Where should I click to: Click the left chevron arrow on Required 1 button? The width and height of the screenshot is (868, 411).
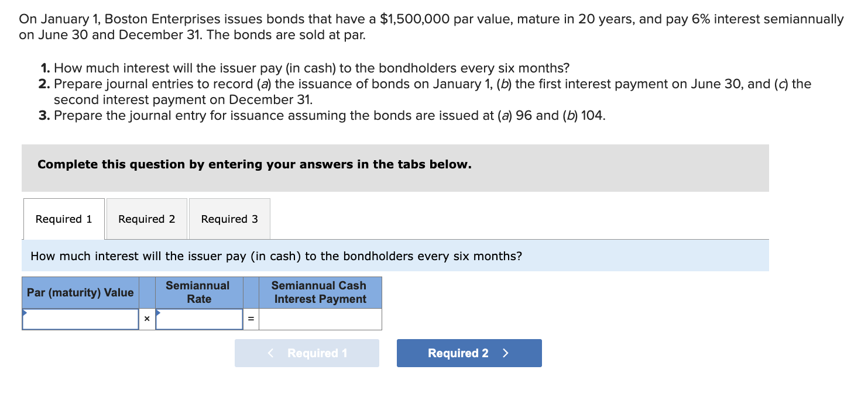(x=270, y=353)
